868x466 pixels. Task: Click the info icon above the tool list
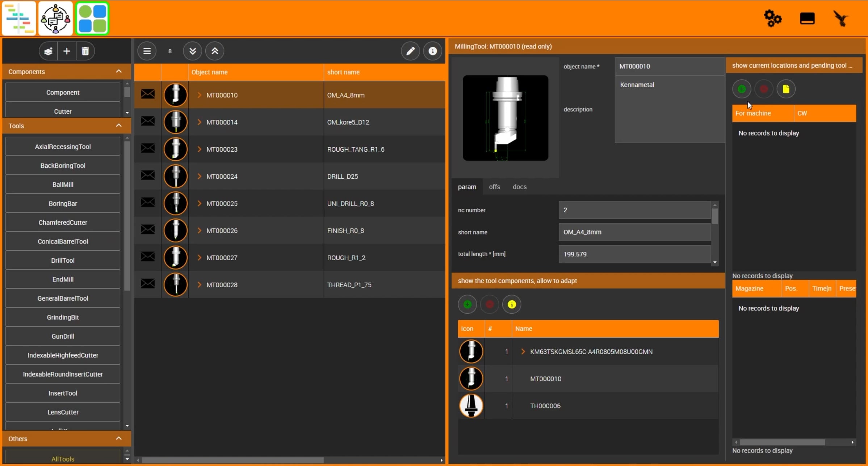tap(432, 51)
